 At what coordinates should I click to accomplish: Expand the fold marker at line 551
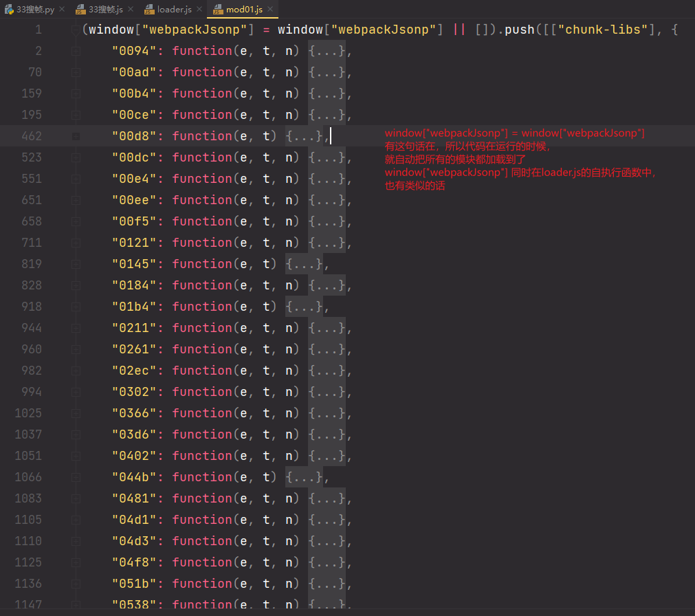click(x=76, y=179)
